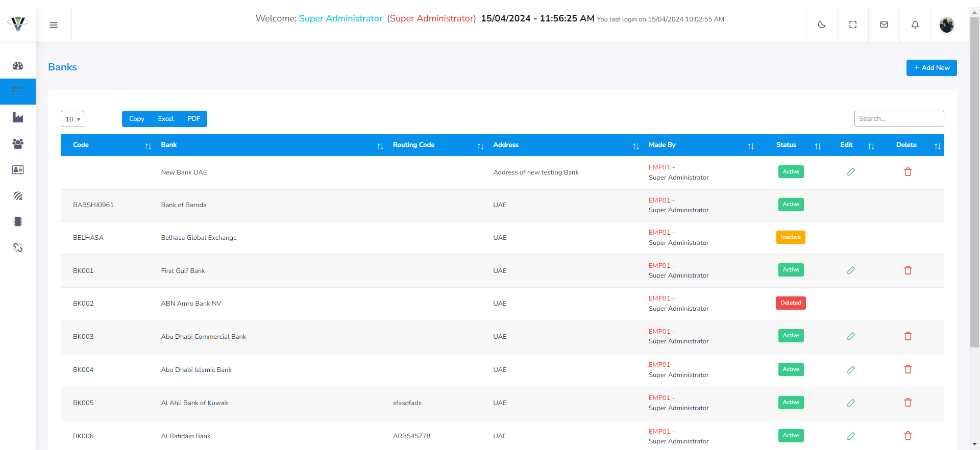Click the ARB545778 routing code
Viewport: 980px width, 450px height.
[412, 436]
